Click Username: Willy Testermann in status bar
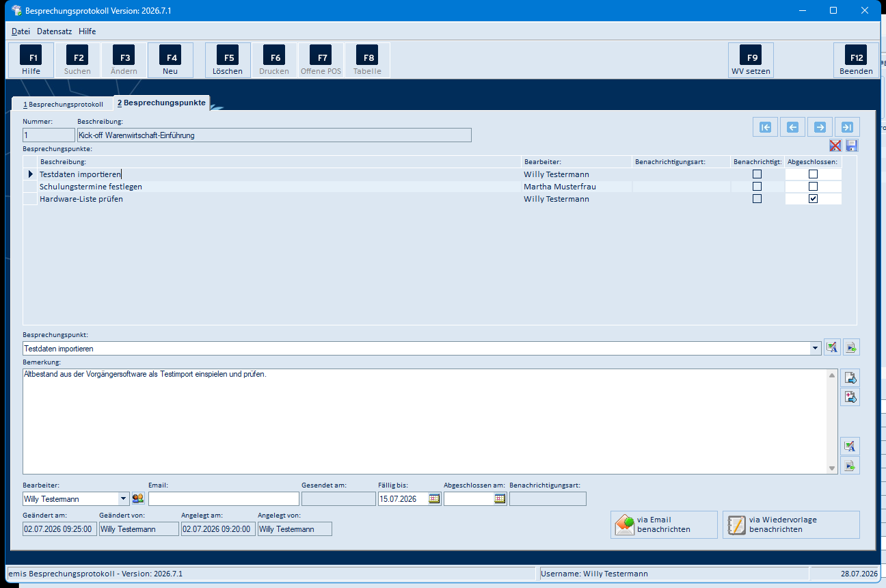The width and height of the screenshot is (886, 588). 595,574
